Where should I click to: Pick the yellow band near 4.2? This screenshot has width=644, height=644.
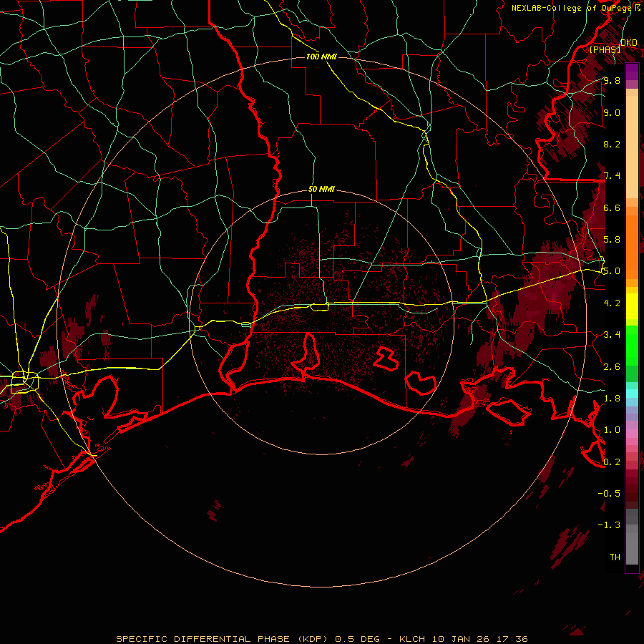point(632,306)
